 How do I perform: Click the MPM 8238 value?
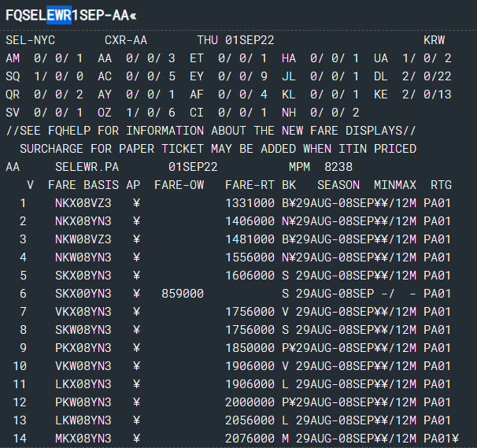tap(320, 167)
